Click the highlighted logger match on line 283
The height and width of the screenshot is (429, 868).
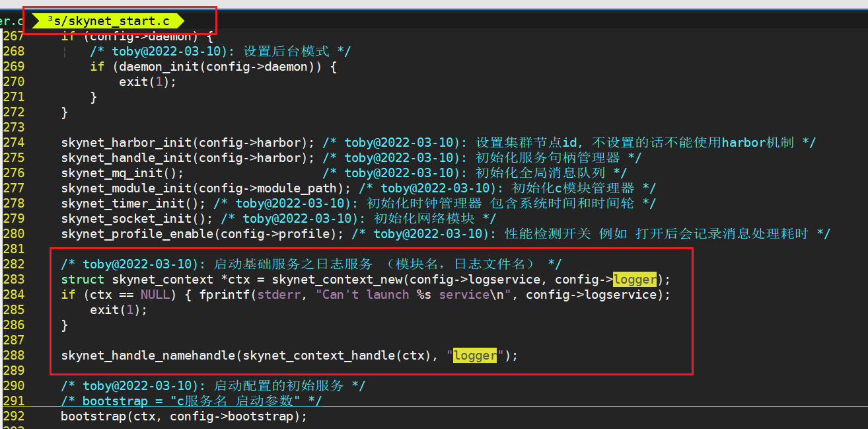point(633,279)
